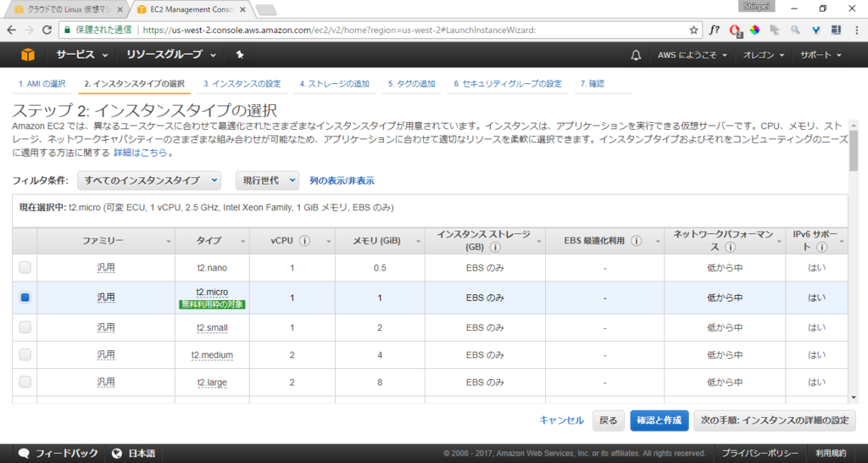Image resolution: width=868 pixels, height=463 pixels.
Task: Click the AWS orange cube logo
Action: coord(28,55)
